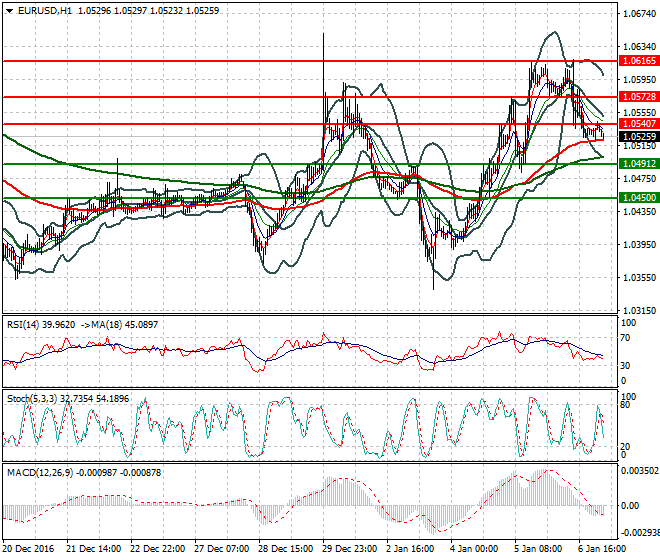Click the triangle arrow beside EURUSD,H1 title
Viewport: 660px width, 560px height.
[x=10, y=11]
